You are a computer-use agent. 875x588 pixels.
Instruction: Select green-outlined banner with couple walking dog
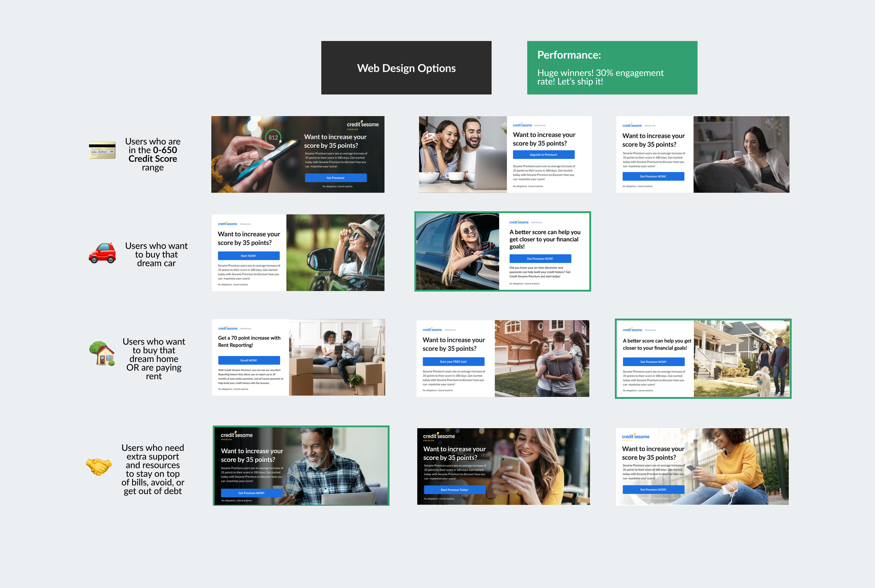pyautogui.click(x=703, y=358)
